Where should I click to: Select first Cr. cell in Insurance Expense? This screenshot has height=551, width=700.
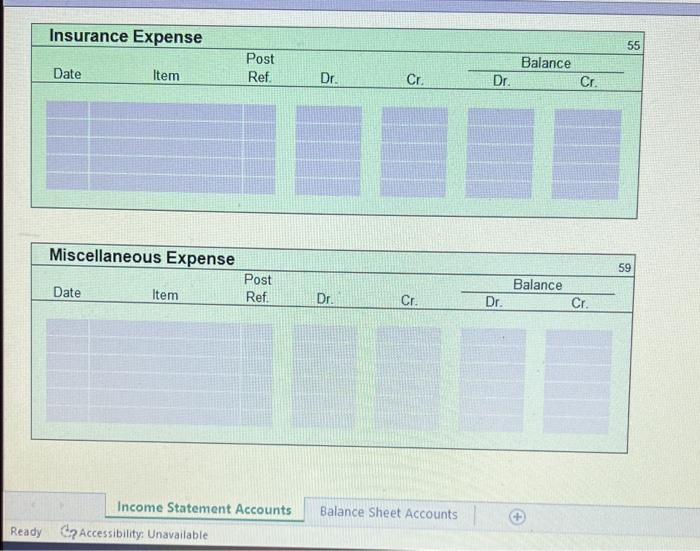pos(415,116)
